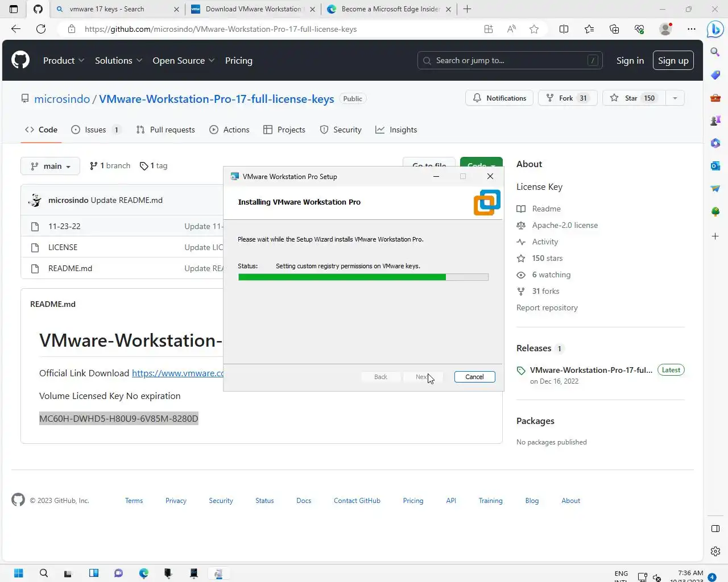728x582 pixels.
Task: Open the README.md file in list
Action: coord(70,268)
